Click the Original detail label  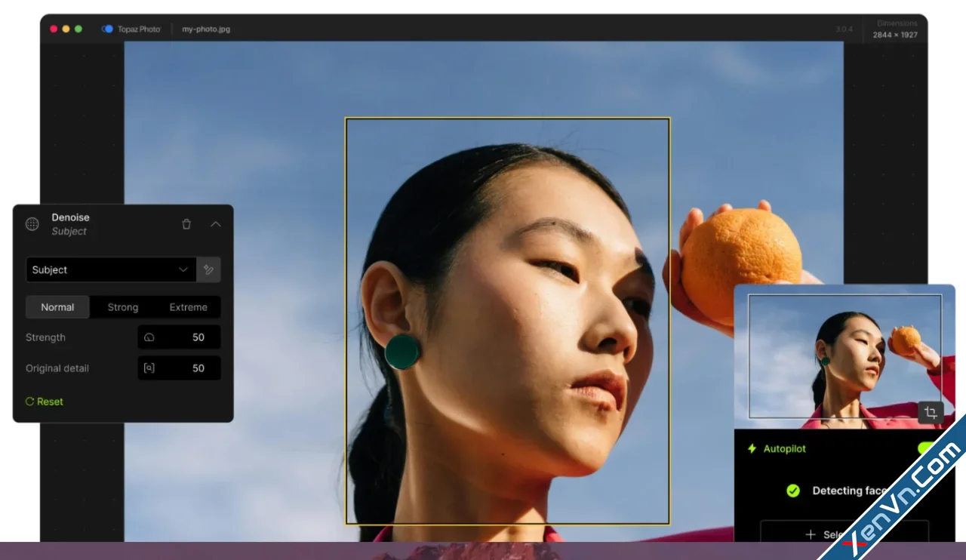point(57,368)
